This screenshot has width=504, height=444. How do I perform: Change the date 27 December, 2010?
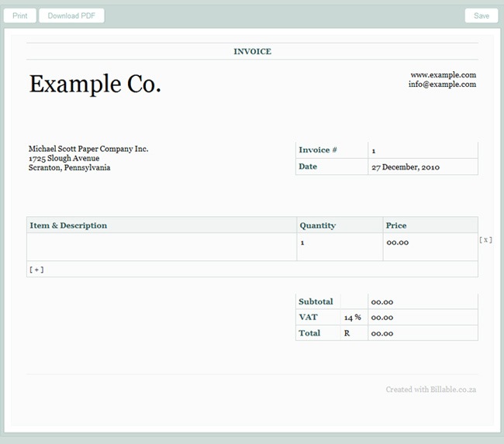pos(407,167)
